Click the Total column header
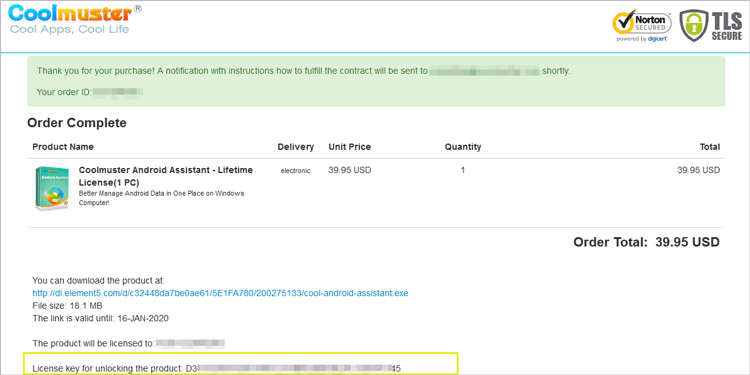The image size is (750, 375). click(709, 147)
